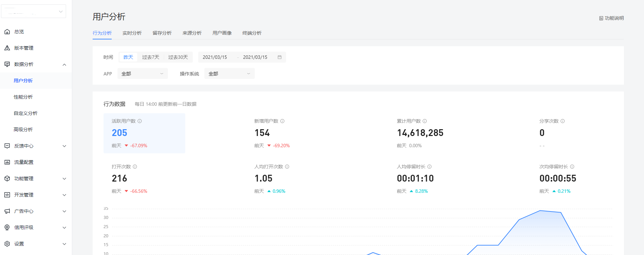Switch to the 行为分析 tab
Viewport: 644px width, 255px height.
[102, 33]
